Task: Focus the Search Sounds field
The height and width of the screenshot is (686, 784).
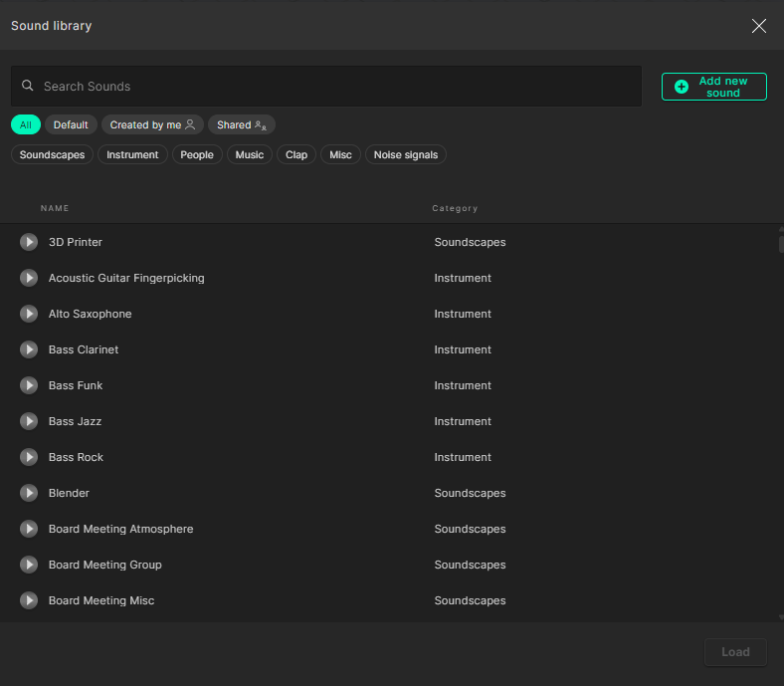Action: pos(326,86)
